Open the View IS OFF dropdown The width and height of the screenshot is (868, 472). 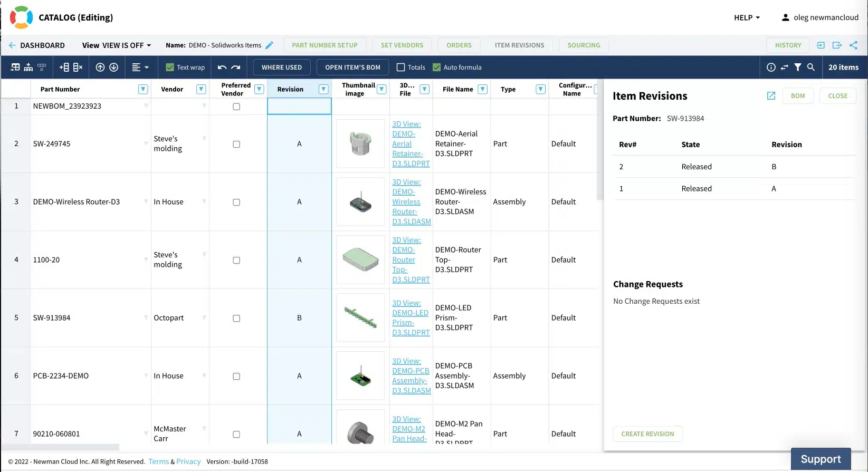[x=117, y=45]
